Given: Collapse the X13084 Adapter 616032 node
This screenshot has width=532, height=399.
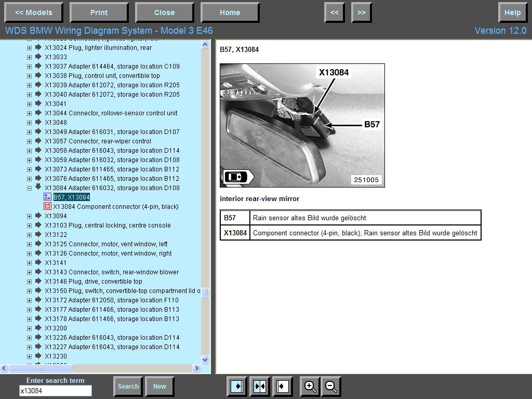Looking at the screenshot, I should [x=29, y=188].
